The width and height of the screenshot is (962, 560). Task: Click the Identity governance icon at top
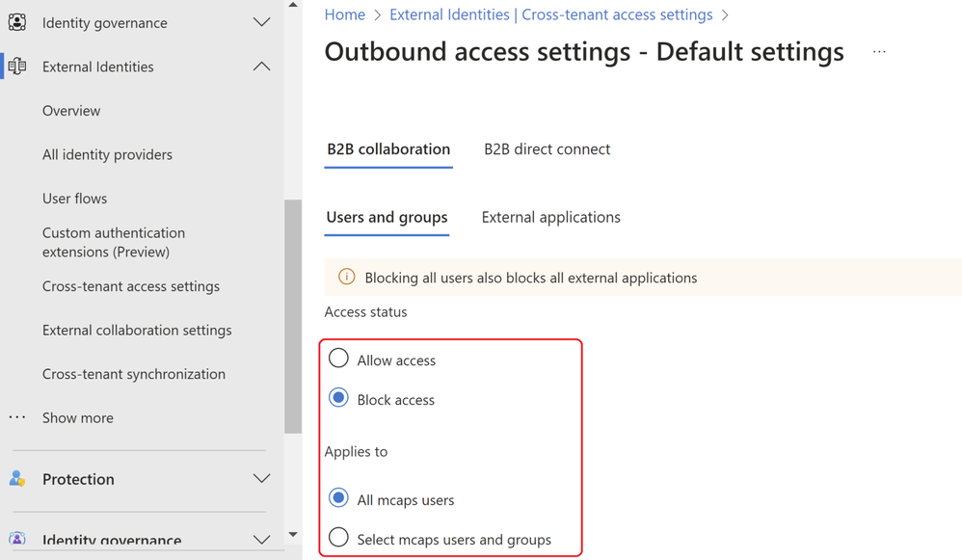tap(17, 22)
